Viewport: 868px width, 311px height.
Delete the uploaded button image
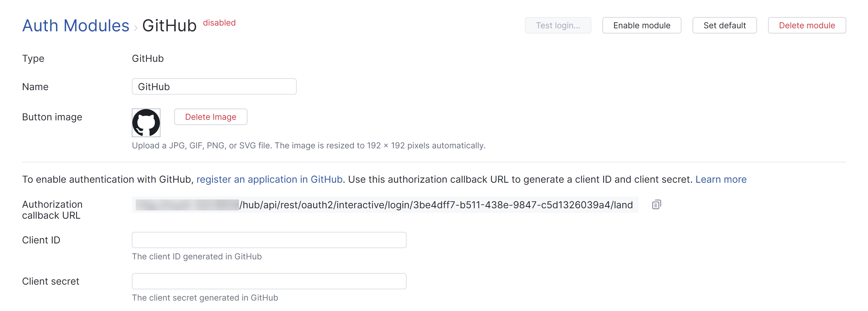tap(210, 116)
